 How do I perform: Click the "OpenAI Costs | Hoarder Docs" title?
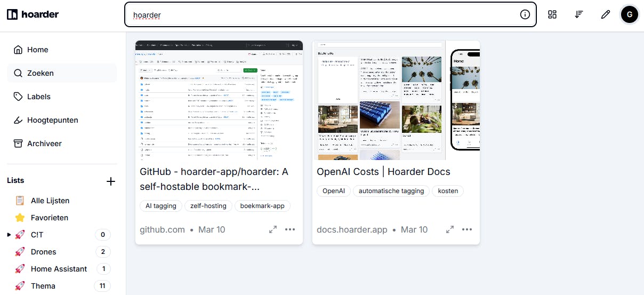[383, 172]
